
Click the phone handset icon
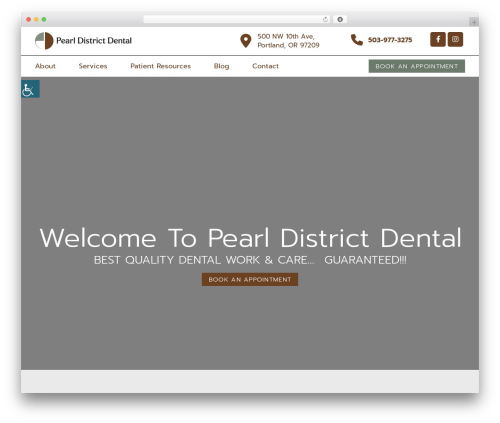(x=357, y=40)
